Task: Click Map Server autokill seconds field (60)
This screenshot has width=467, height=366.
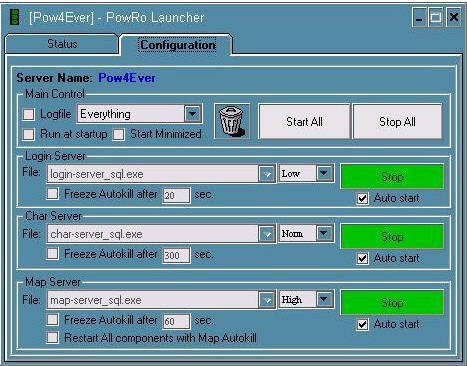Action: tap(176, 321)
